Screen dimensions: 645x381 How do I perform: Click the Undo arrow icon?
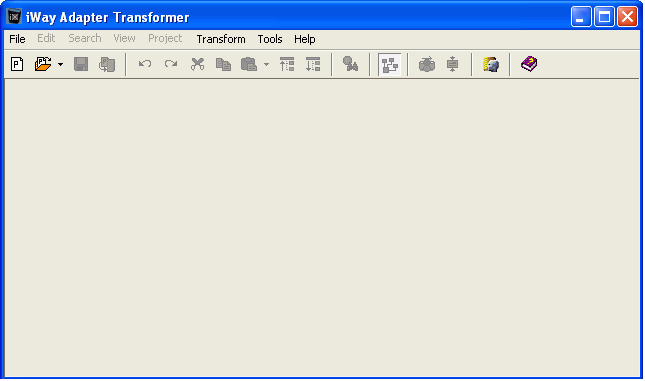(x=145, y=64)
